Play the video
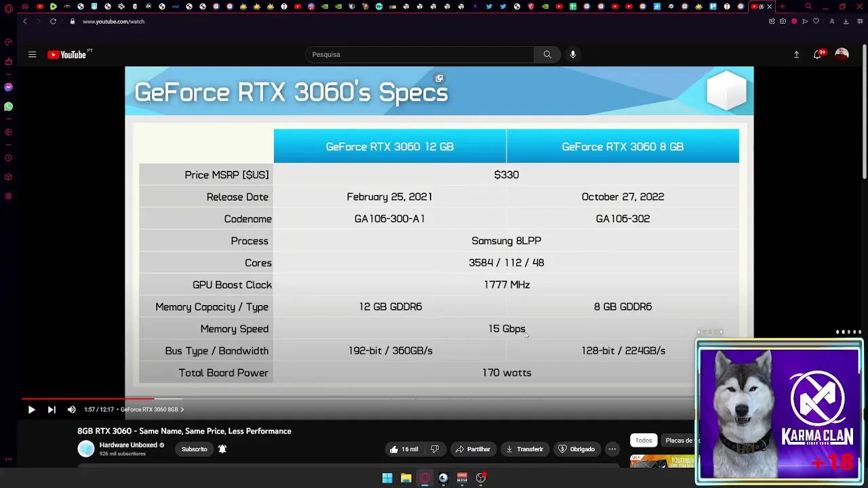The height and width of the screenshot is (488, 868). [x=31, y=409]
